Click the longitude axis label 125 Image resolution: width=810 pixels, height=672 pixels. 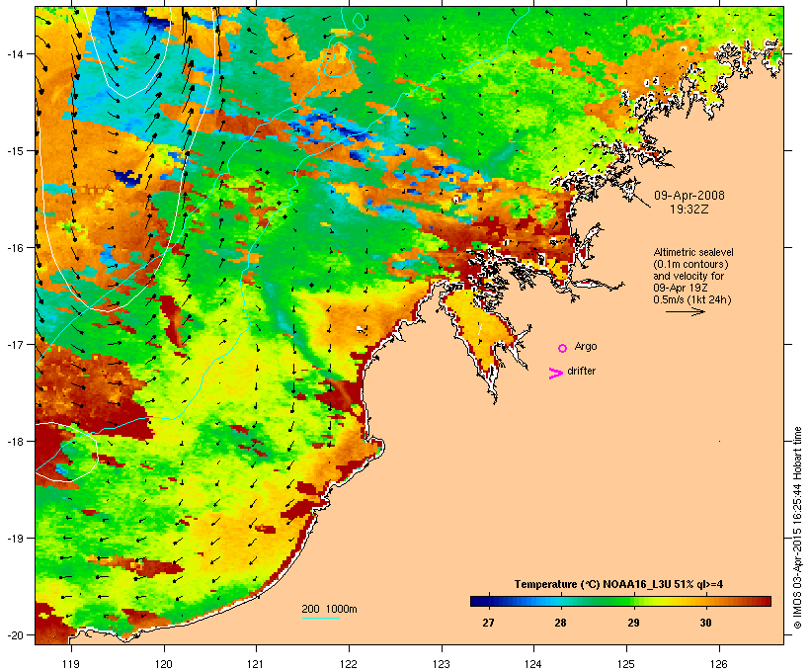[626, 664]
